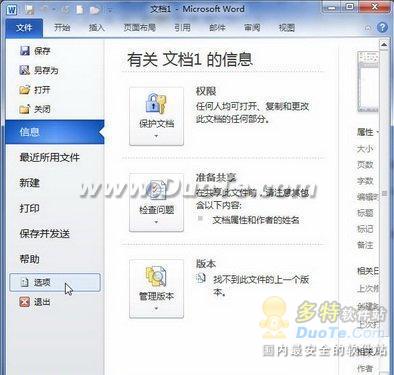Click 打开 (Open) in the file menu
Viewport: 394px width, 375px height.
tap(35, 90)
